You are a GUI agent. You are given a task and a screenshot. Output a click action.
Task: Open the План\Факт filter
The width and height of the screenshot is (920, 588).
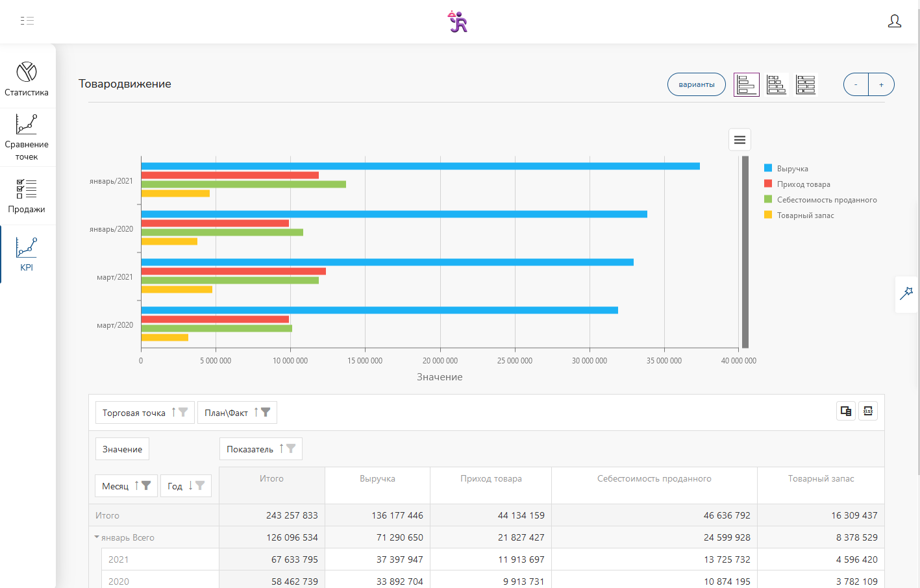pos(266,412)
